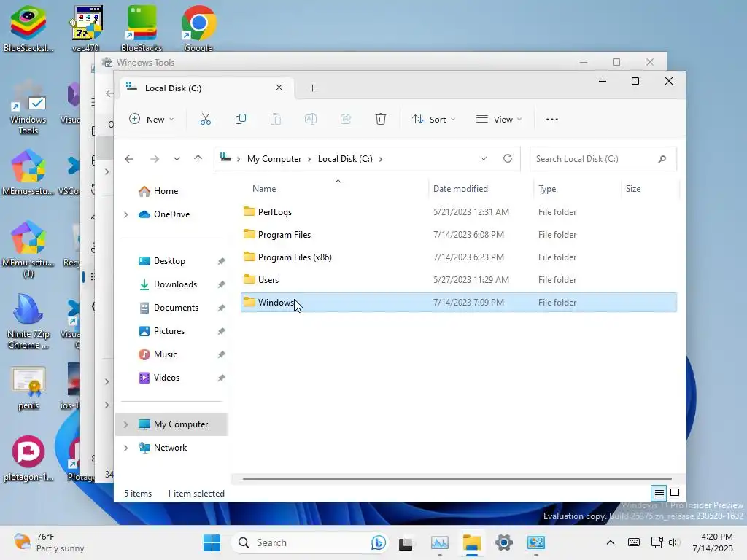Viewport: 747px width, 560px height.
Task: Open the Windows Start button
Action: 212,542
